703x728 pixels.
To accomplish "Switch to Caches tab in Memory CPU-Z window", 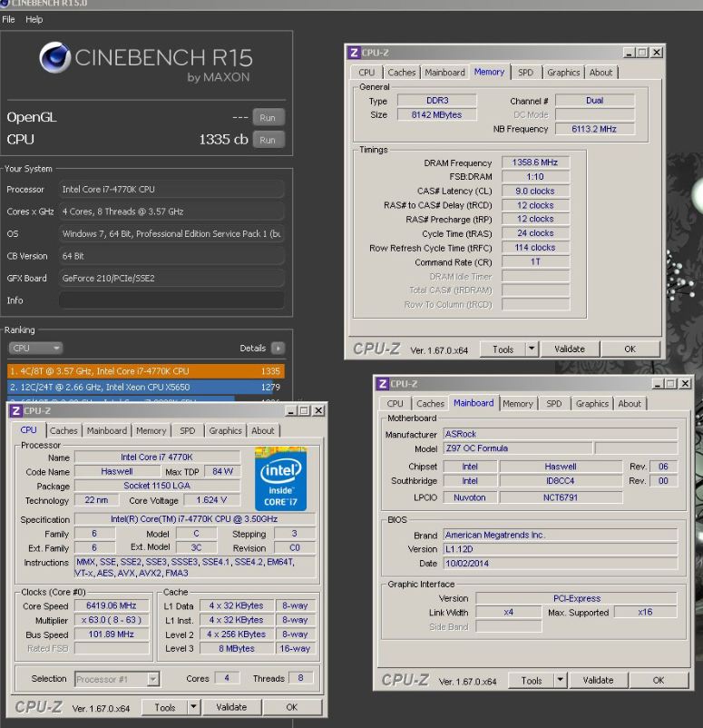I will (401, 73).
